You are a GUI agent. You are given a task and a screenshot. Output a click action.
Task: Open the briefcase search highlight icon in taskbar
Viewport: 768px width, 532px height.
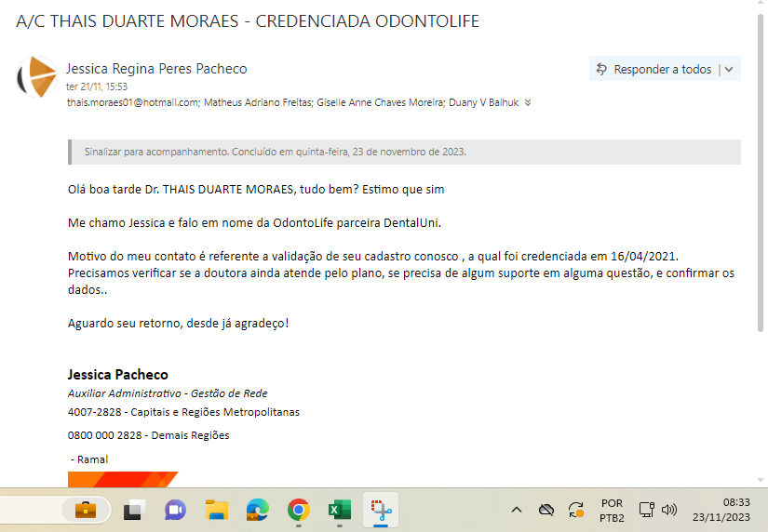coord(86,511)
